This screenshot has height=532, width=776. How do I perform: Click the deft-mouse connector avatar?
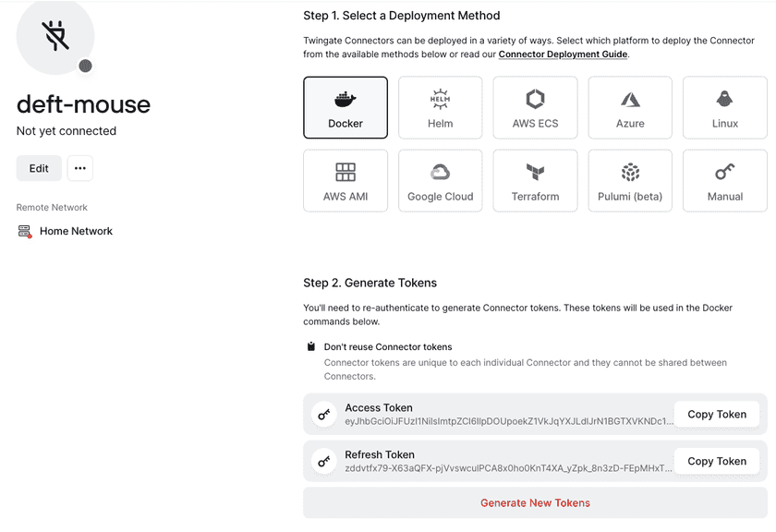point(55,37)
